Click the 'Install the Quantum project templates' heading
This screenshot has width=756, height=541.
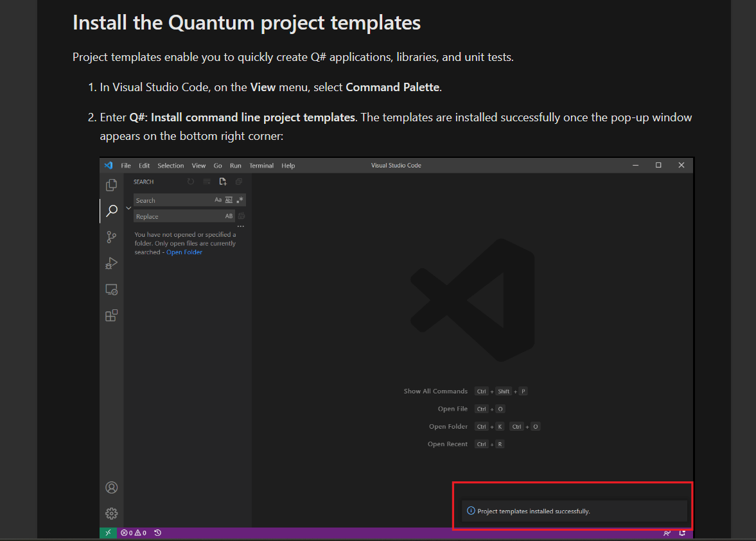pos(247,22)
